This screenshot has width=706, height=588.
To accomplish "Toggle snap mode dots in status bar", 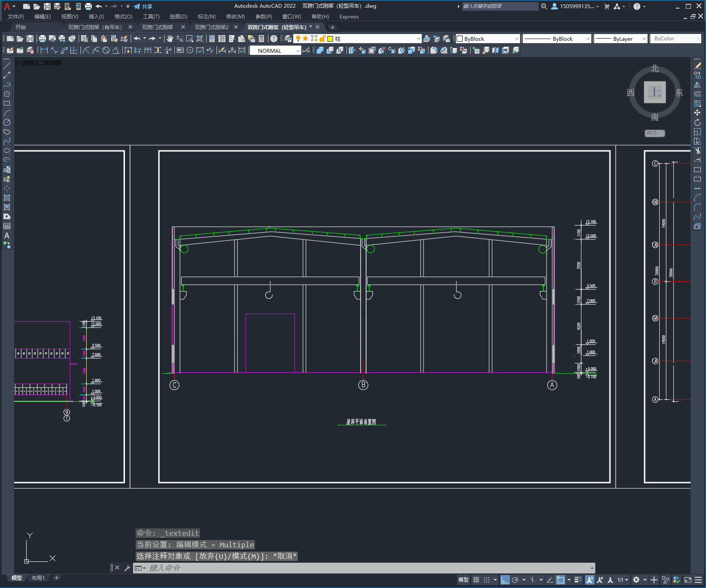I will coord(486,580).
